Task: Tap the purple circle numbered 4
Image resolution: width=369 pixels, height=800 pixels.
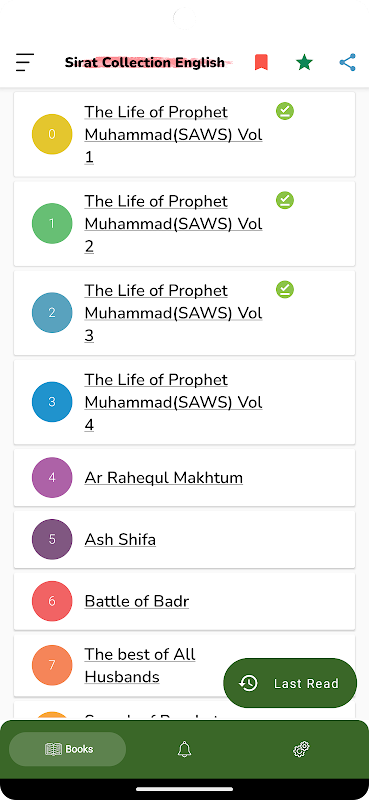Action: pos(52,478)
